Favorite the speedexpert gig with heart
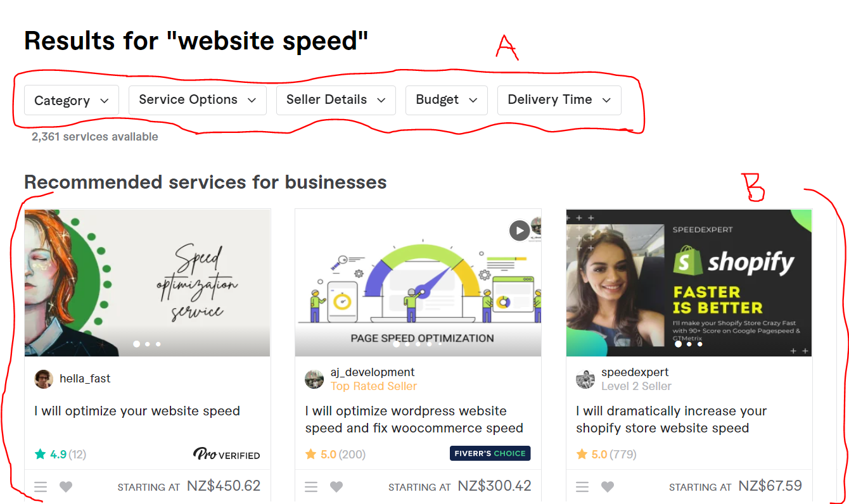 [608, 487]
